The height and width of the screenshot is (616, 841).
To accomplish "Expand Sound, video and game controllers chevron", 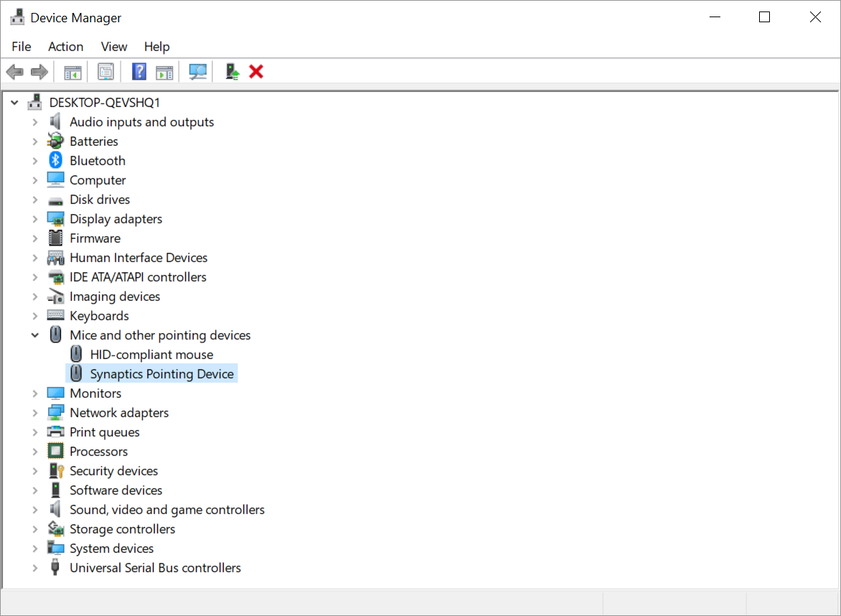I will 35,510.
